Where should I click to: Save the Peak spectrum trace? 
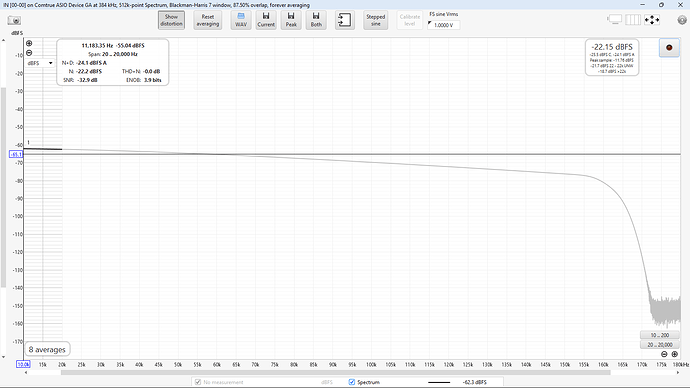[x=291, y=20]
